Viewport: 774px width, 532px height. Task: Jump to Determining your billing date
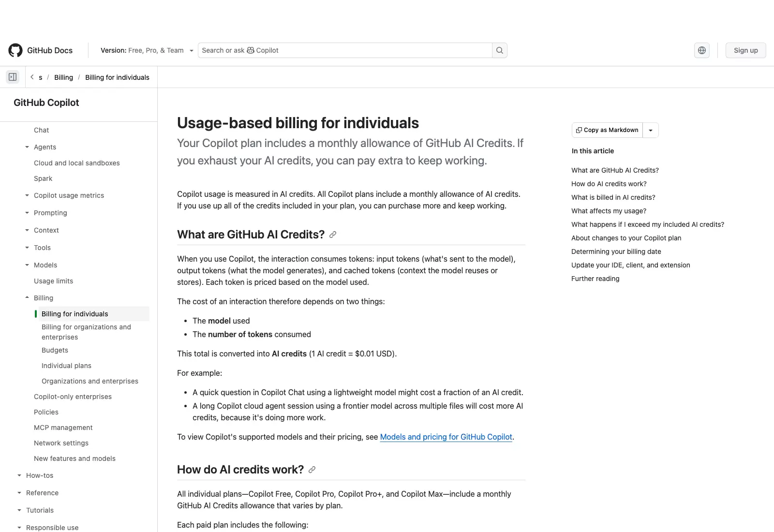click(616, 251)
